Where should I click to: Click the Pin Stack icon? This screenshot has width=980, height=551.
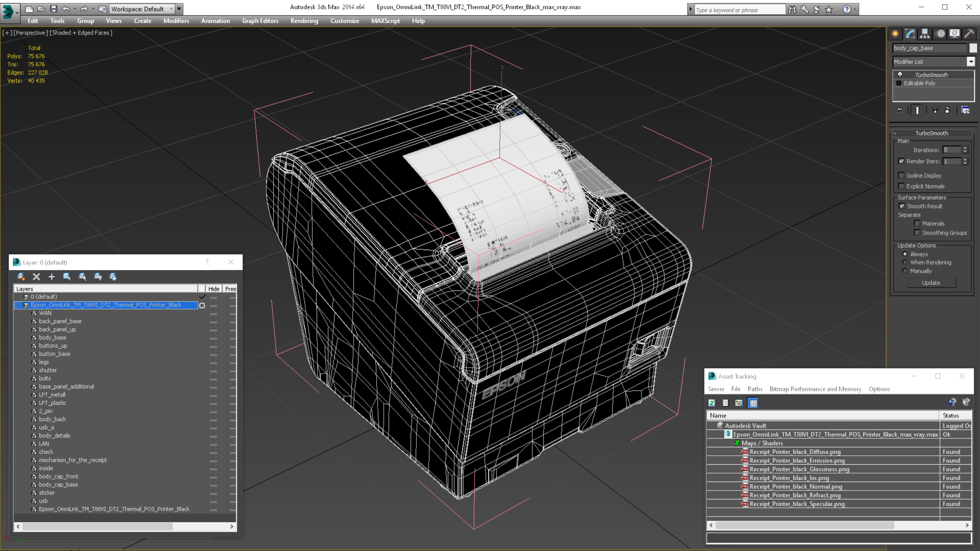[x=899, y=110]
